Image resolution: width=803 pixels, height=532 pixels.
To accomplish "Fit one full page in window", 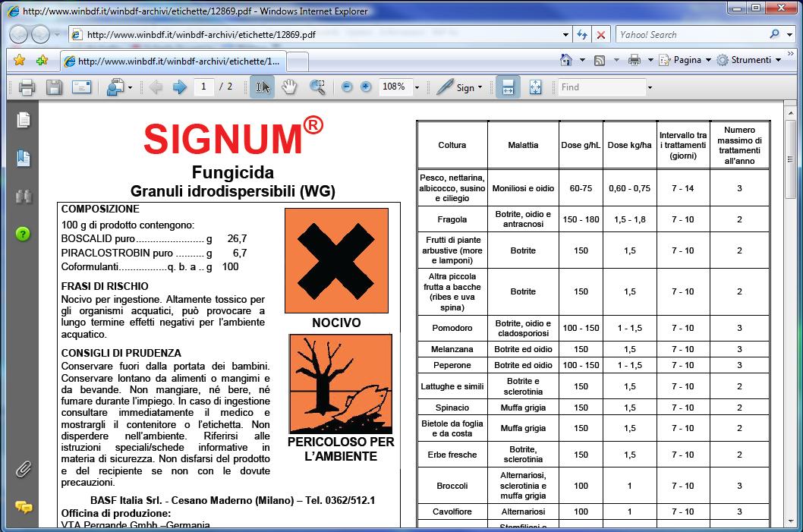I will tap(535, 87).
